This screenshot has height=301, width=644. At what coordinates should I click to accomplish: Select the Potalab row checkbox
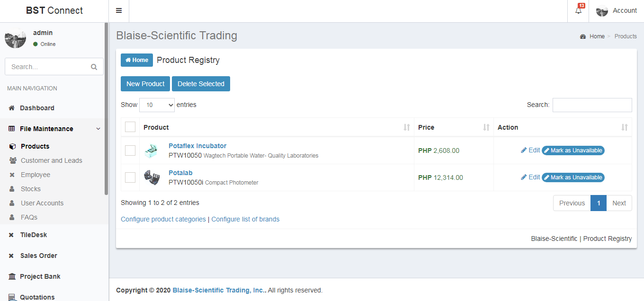[130, 177]
